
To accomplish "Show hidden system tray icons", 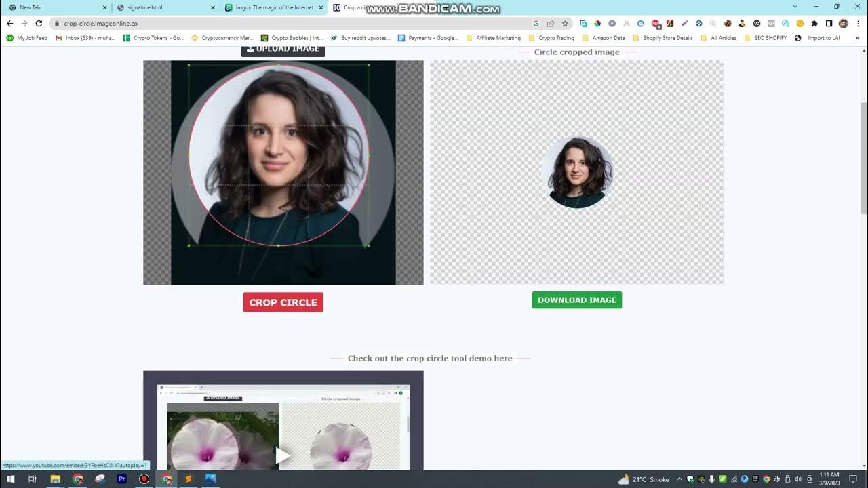I will 679,479.
